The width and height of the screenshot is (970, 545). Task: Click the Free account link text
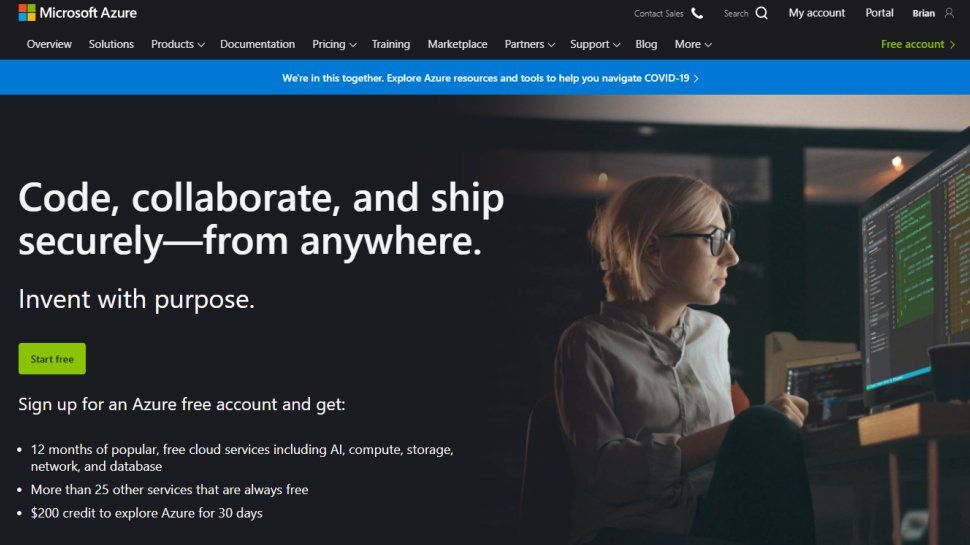click(x=912, y=45)
